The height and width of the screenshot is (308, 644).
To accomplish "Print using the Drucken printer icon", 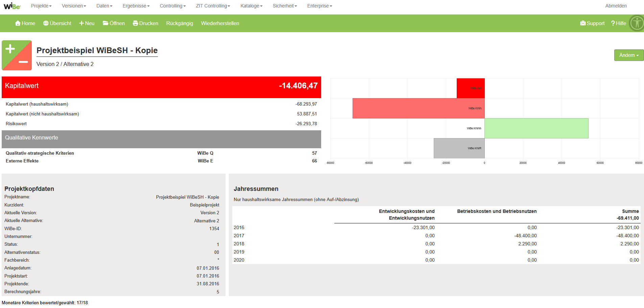I will tap(135, 23).
